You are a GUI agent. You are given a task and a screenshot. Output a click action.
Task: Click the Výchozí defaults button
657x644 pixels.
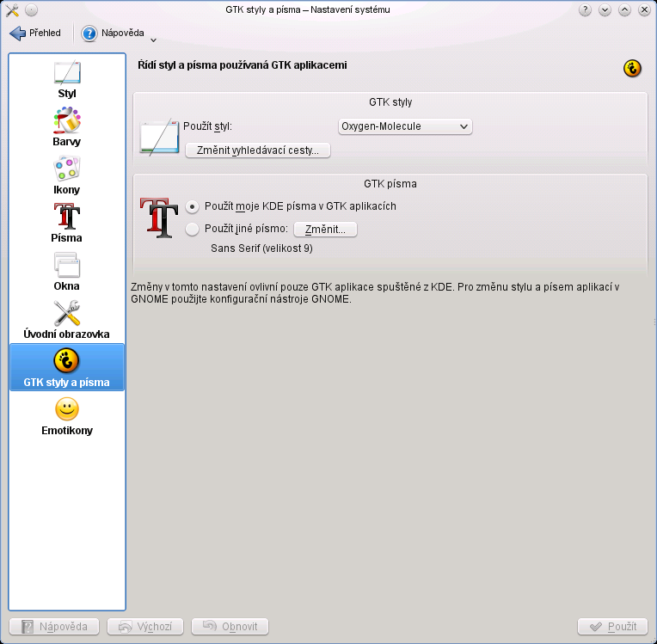click(145, 627)
